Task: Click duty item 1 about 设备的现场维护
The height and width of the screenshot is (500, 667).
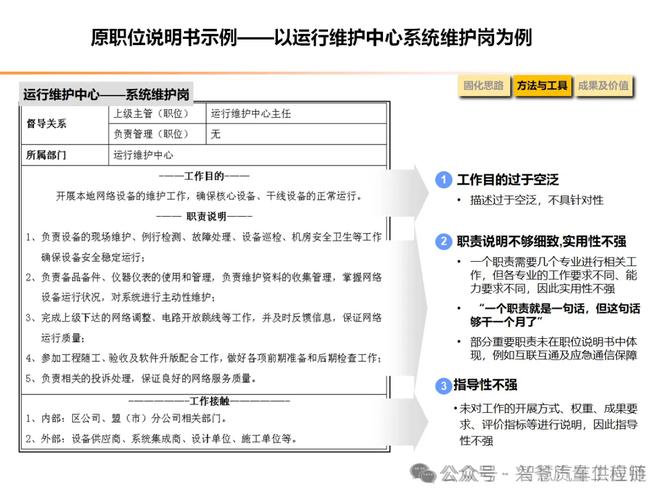Action: [x=203, y=247]
